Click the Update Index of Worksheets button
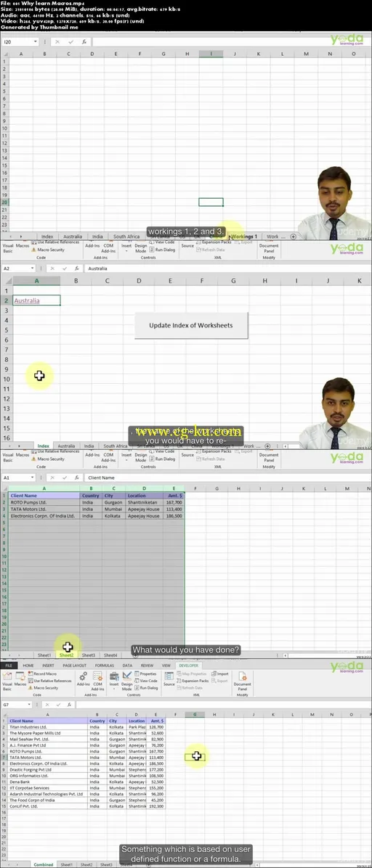 (x=190, y=325)
